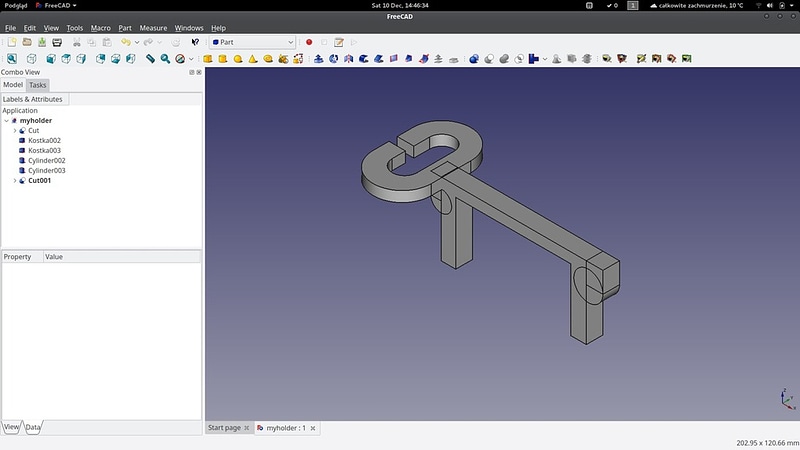Switch to the Data property tab
Image resolution: width=800 pixels, height=450 pixels.
pyautogui.click(x=33, y=428)
